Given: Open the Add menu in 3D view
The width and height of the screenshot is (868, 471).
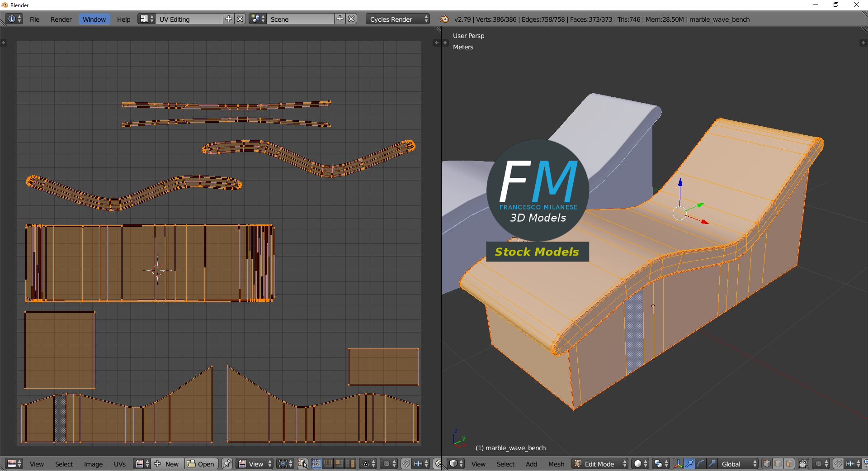Looking at the screenshot, I should 531,464.
